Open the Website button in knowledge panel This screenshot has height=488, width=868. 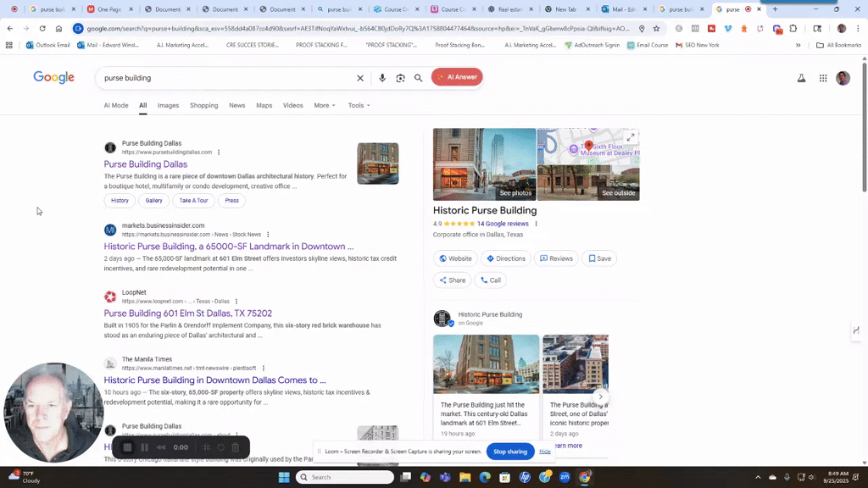(x=455, y=258)
